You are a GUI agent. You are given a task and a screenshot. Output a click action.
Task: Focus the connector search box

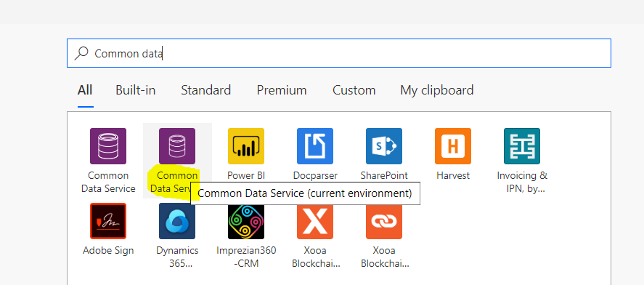click(x=339, y=53)
